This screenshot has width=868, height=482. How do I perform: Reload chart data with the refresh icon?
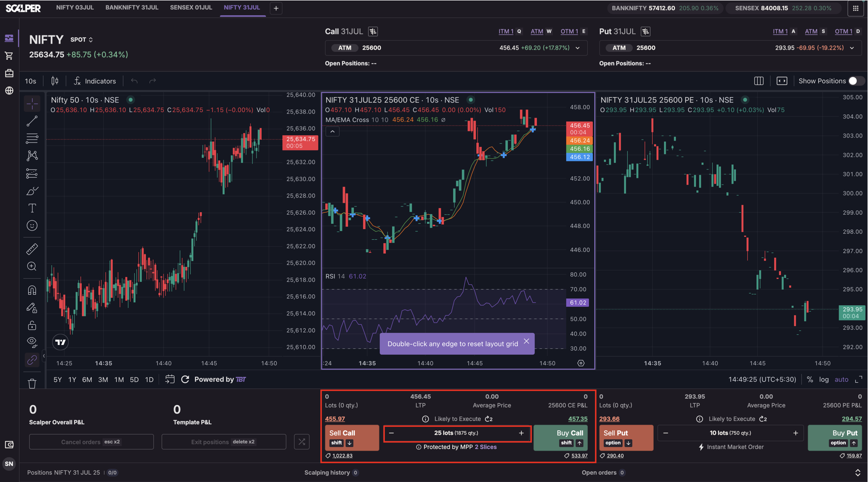click(x=185, y=379)
